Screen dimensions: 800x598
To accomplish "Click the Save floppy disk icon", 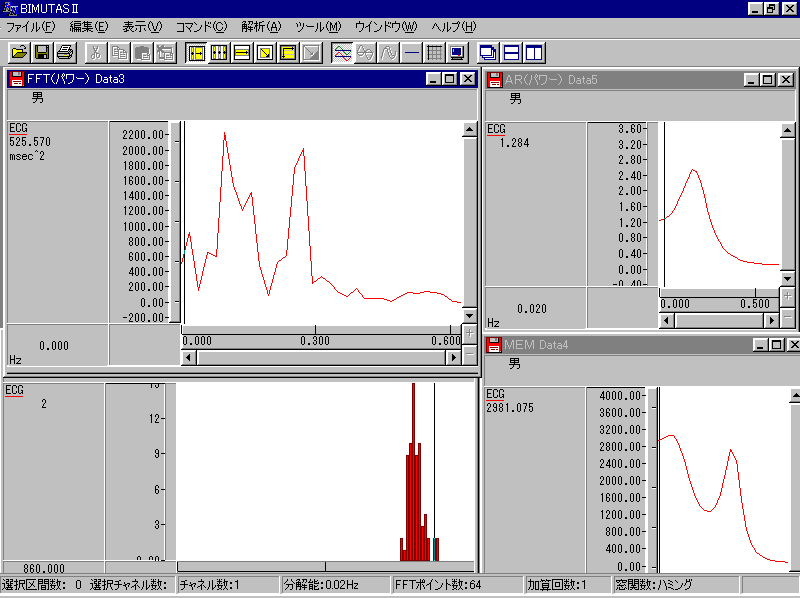I will (42, 52).
